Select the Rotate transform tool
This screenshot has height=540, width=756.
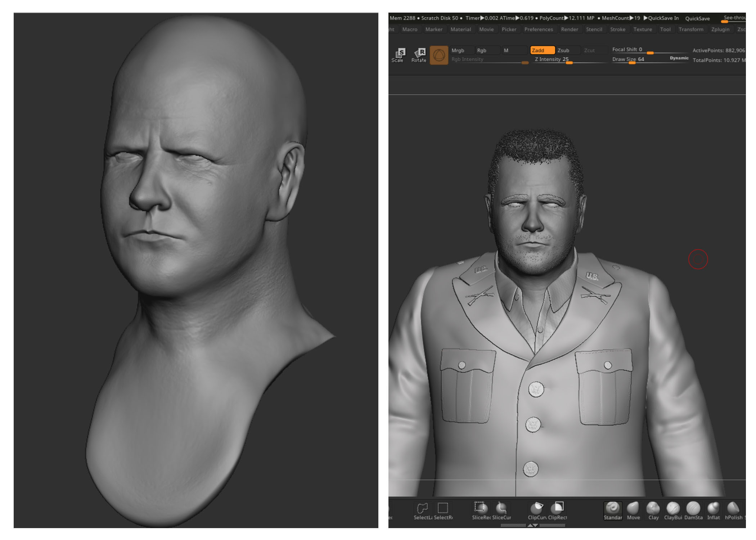coord(419,55)
